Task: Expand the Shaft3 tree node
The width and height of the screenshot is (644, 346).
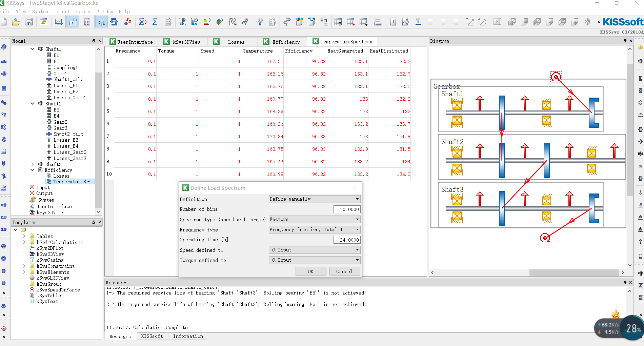Action: (32, 164)
